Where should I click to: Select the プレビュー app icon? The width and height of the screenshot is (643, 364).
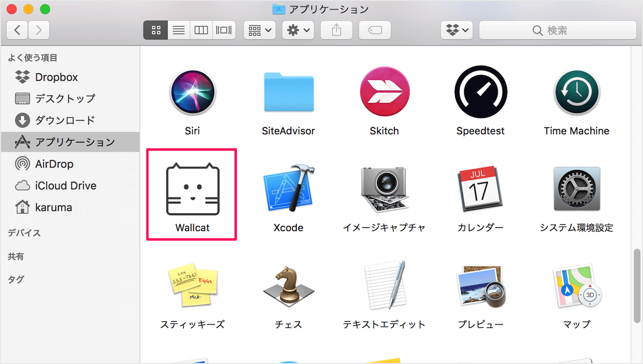pyautogui.click(x=480, y=286)
